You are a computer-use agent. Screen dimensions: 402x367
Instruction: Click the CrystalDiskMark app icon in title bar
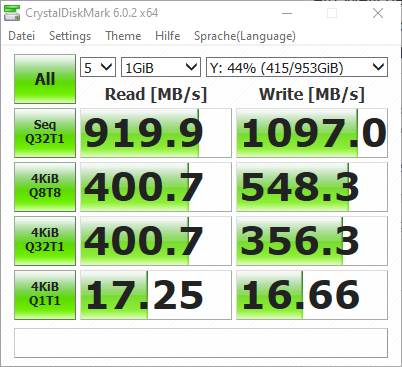click(x=12, y=13)
